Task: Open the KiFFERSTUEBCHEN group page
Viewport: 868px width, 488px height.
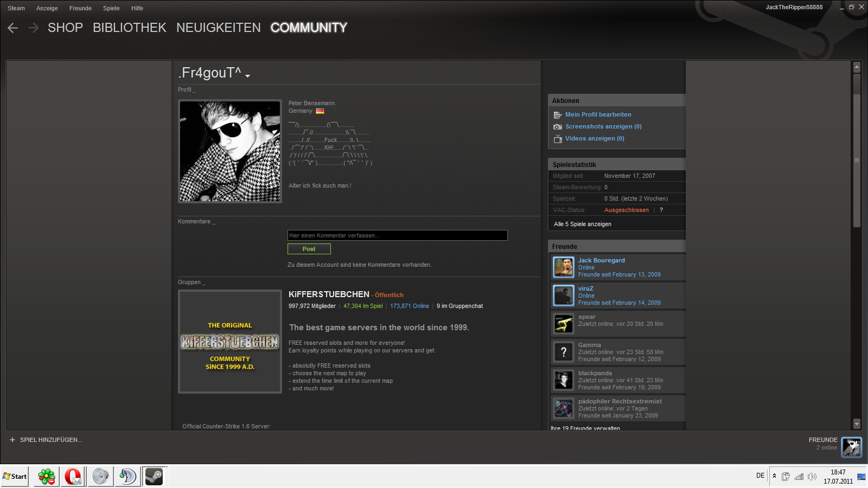Action: coord(329,294)
